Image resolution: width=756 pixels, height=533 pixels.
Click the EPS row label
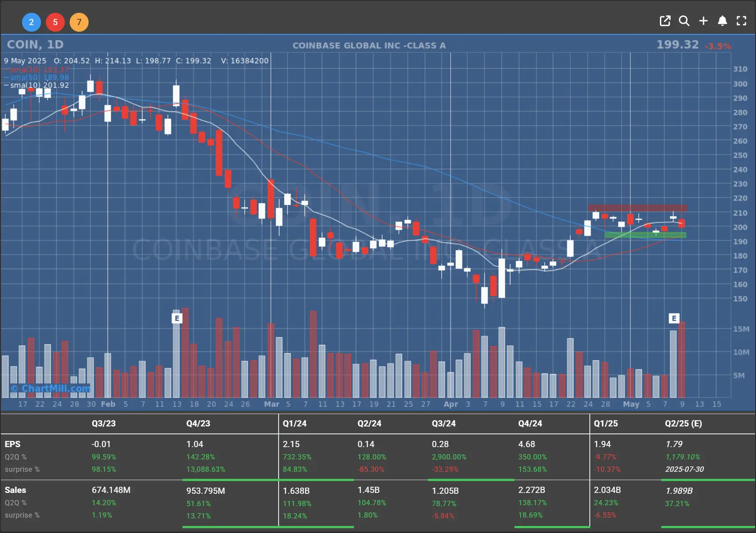12,444
